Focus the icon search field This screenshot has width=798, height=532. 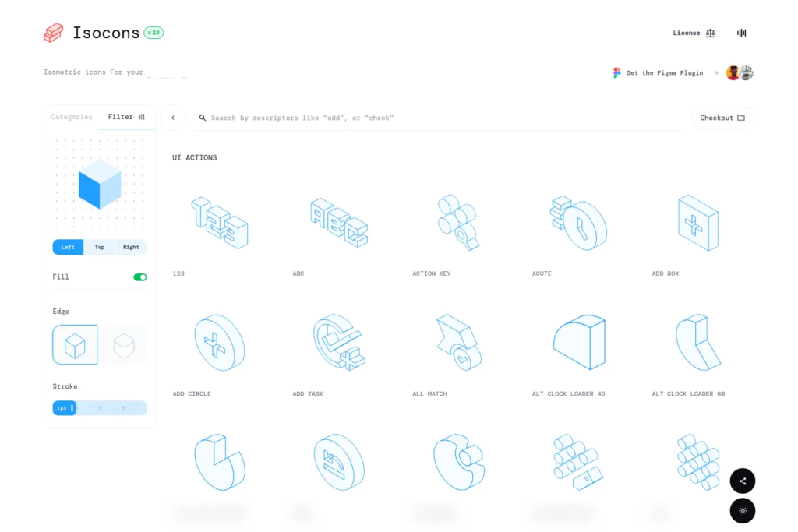pyautogui.click(x=436, y=118)
